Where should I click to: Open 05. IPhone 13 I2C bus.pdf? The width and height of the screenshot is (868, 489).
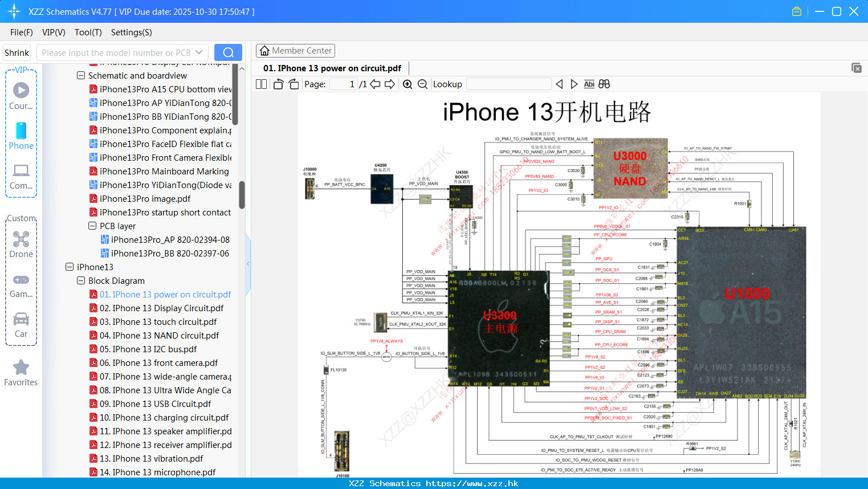tap(148, 349)
